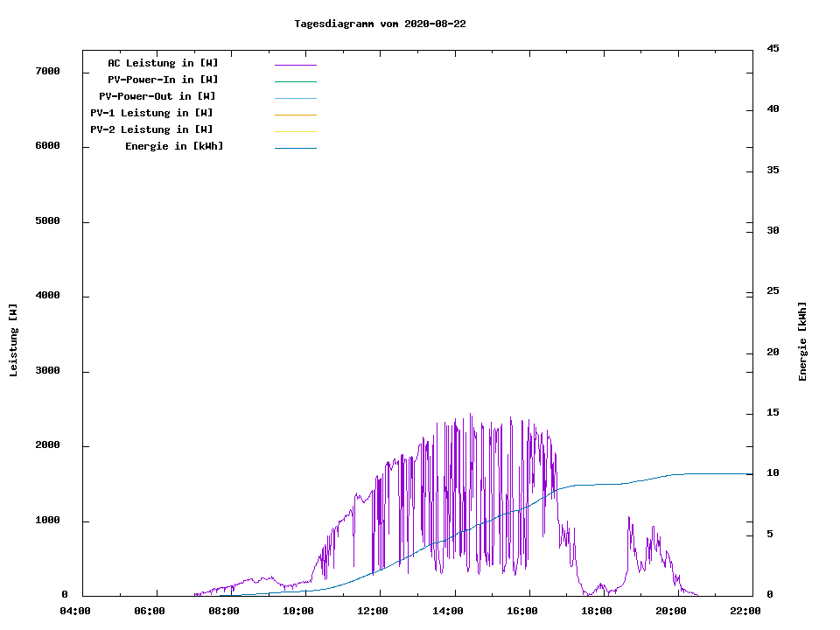Image resolution: width=840 pixels, height=630 pixels.
Task: Choose the PV-1 Leistung in [W] legend label
Action: (151, 113)
